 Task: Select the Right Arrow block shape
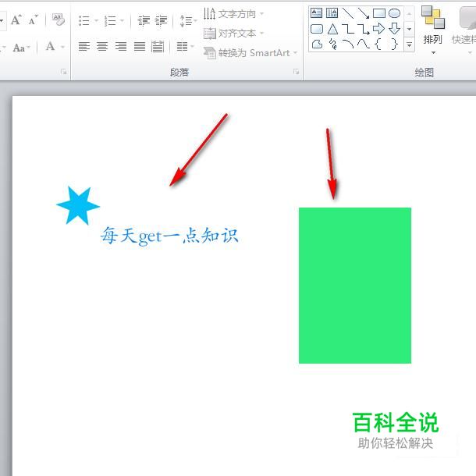pyautogui.click(x=379, y=29)
